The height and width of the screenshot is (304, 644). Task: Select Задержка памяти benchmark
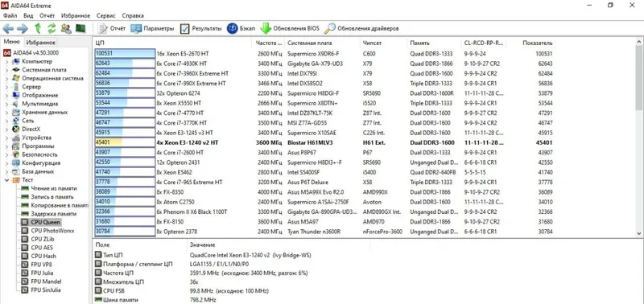coord(48,214)
